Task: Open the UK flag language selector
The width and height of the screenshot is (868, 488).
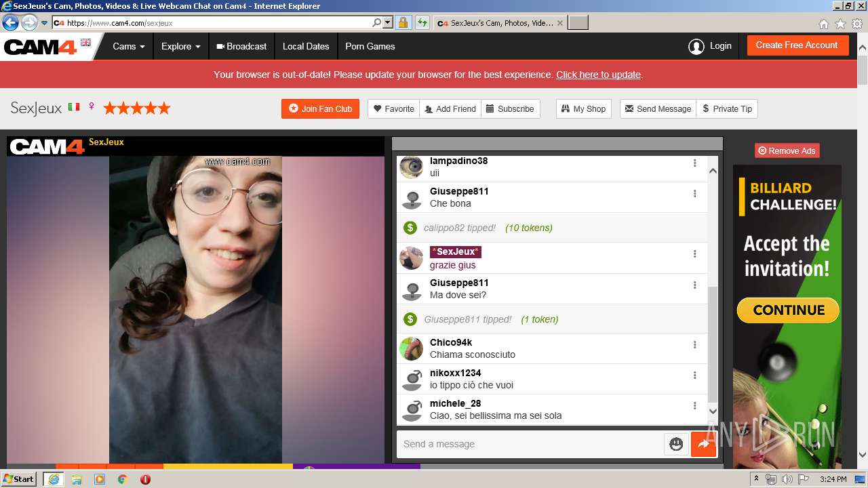Action: coord(85,42)
